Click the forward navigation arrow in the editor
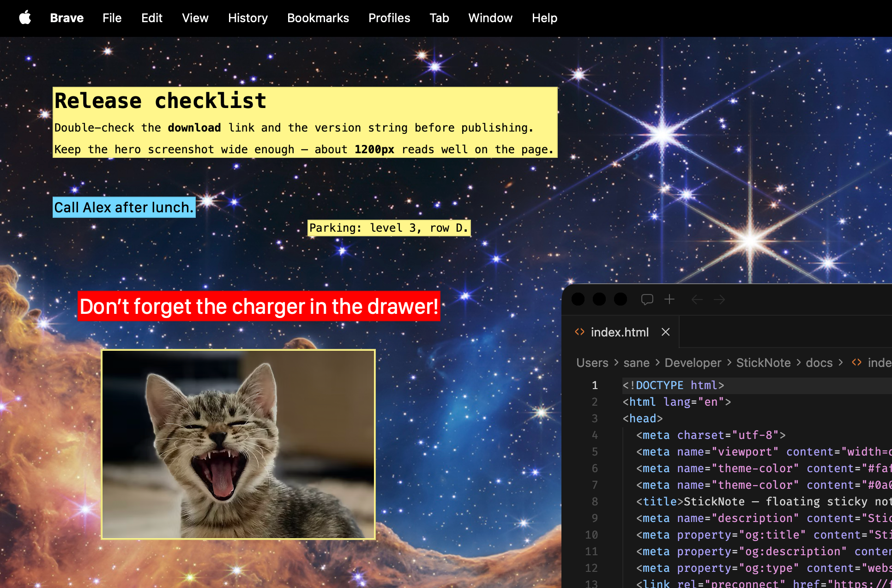Screen dimensions: 892x588 click(719, 300)
